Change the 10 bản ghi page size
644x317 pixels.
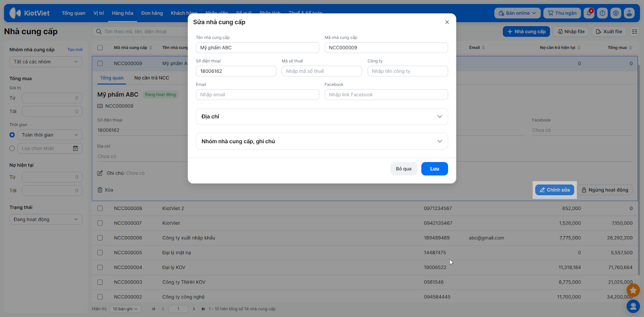(x=126, y=309)
